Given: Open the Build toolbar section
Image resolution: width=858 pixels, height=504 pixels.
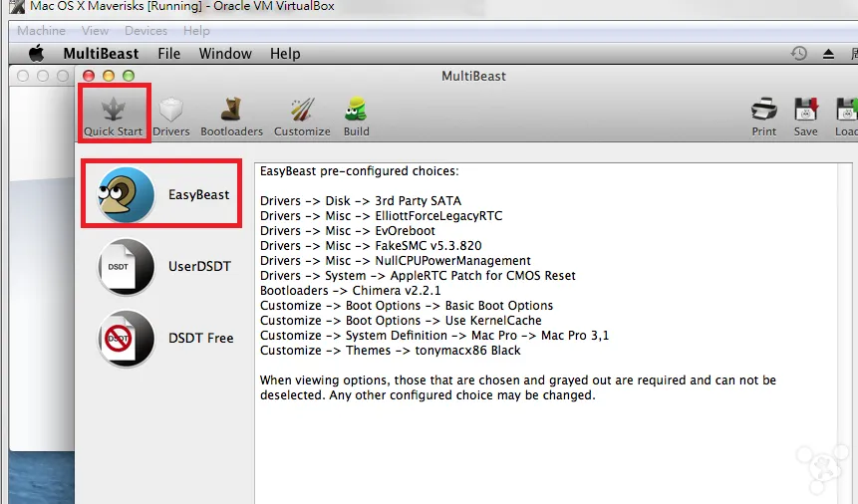Looking at the screenshot, I should 356,117.
